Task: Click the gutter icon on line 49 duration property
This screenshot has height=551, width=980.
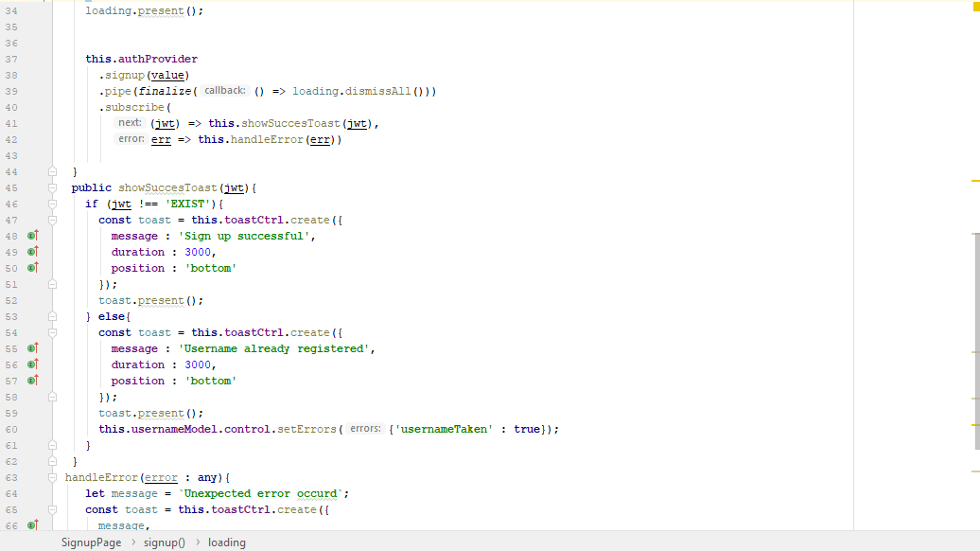Action: pyautogui.click(x=32, y=252)
